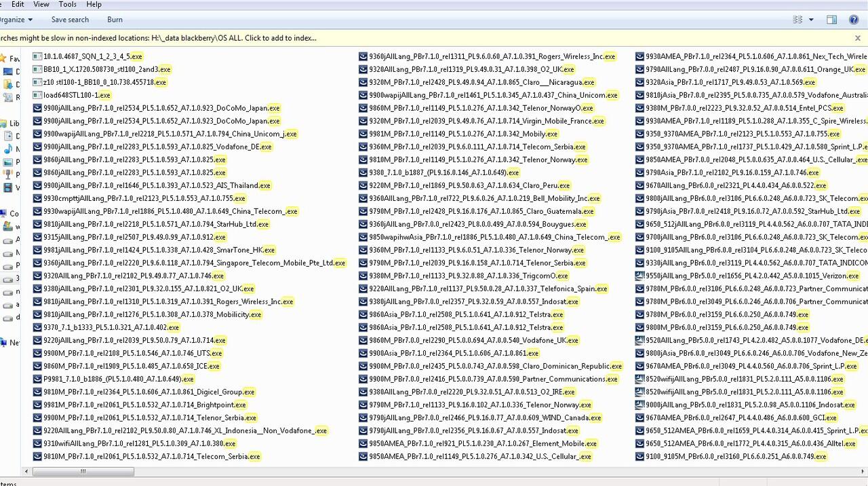Click the Burn button
This screenshot has width=868, height=486.
115,20
